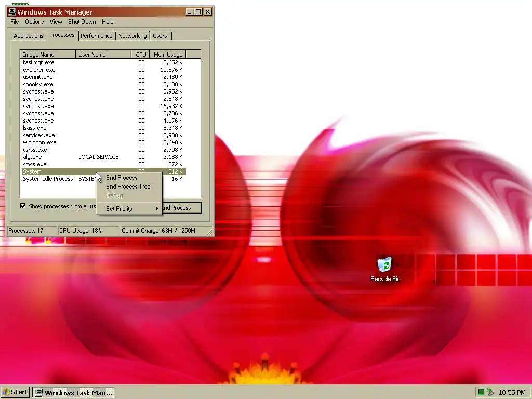Screen dimensions: 532x399
Task: Click svchost.exe row using 4,176 K
Action: [103, 121]
